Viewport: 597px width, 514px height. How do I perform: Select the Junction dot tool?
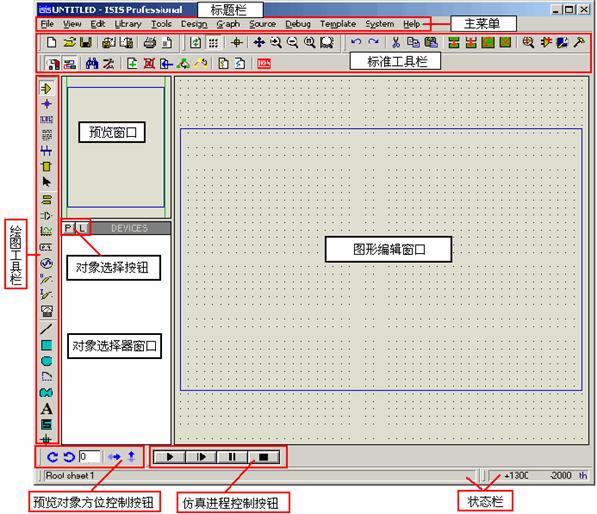46,104
